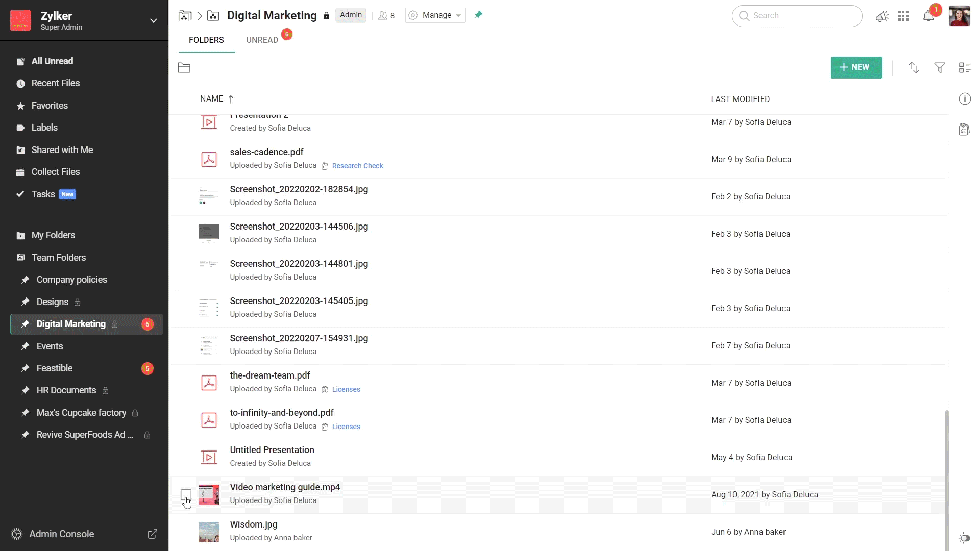
Task: Click the PDF icon for to-infinity-and-beyond.pdf
Action: click(x=209, y=420)
